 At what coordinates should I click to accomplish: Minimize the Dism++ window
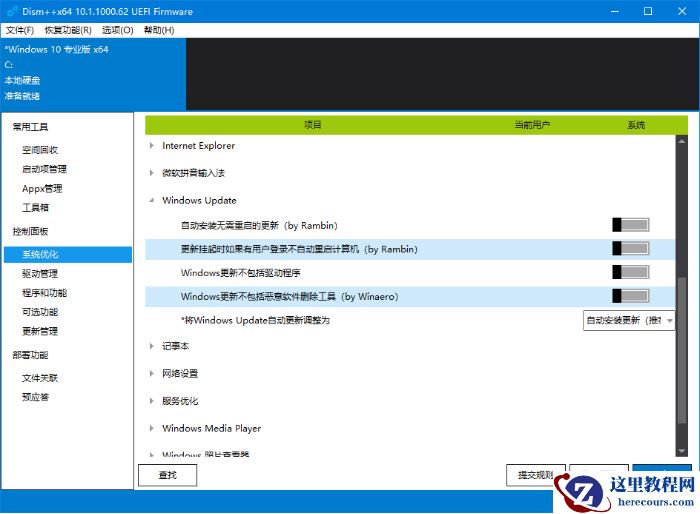point(615,11)
